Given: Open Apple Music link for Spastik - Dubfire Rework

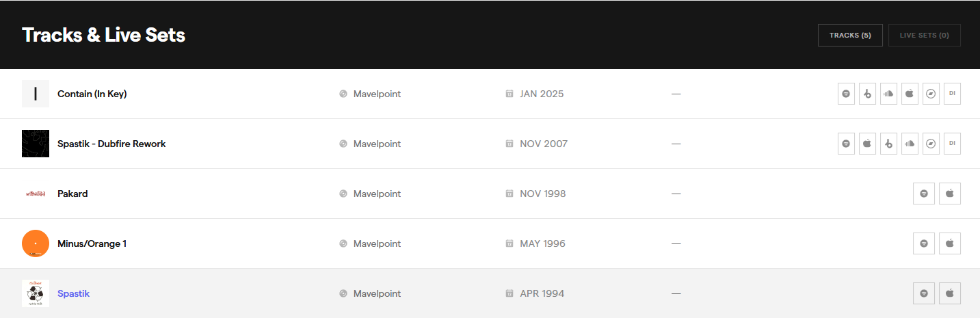Looking at the screenshot, I should pyautogui.click(x=867, y=144).
